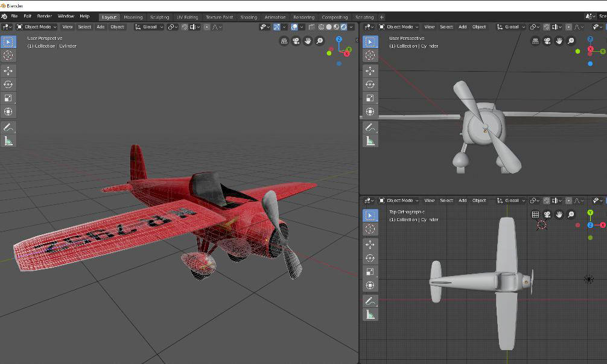The width and height of the screenshot is (607, 364).
Task: Select the Annotate tool
Action: 8,127
